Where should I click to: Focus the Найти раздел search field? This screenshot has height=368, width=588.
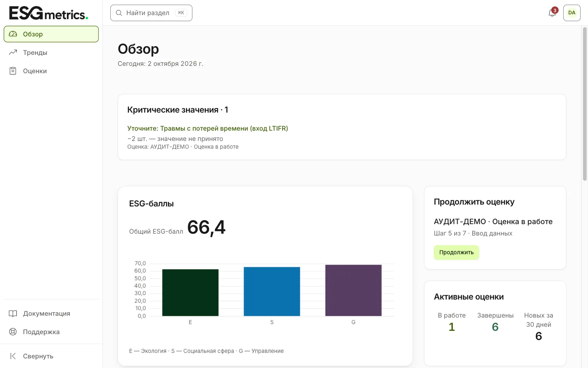151,13
